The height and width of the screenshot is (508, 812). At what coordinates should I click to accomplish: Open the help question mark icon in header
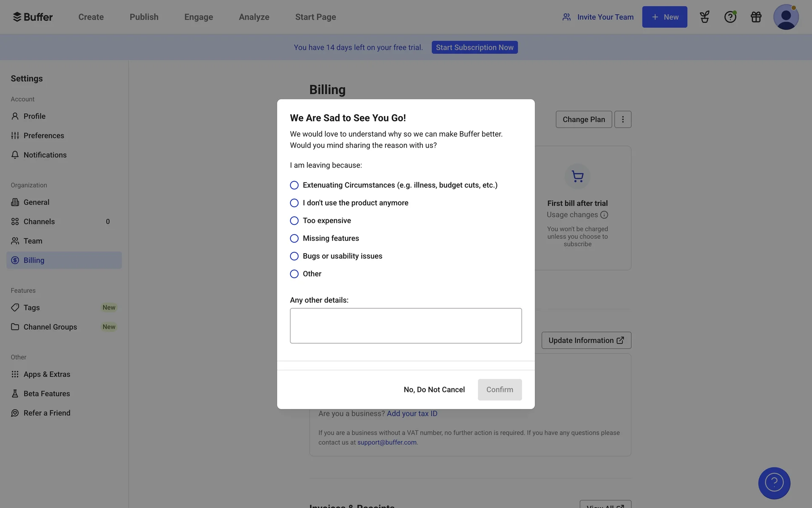click(730, 17)
